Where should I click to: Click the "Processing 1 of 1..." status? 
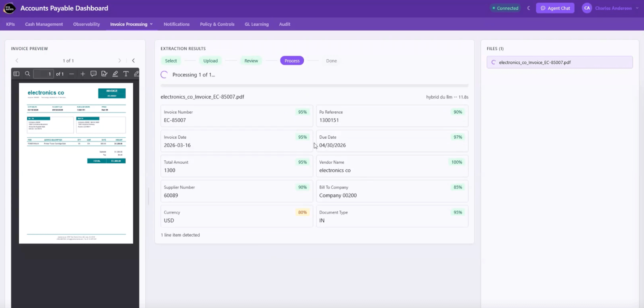coord(194,75)
